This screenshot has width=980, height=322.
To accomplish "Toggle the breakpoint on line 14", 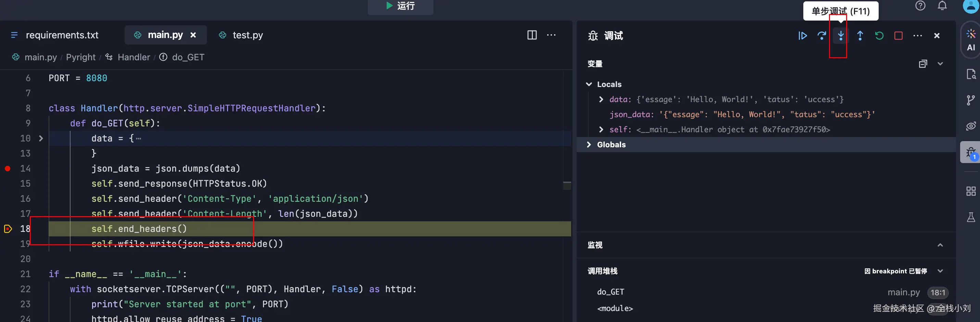I will tap(8, 168).
